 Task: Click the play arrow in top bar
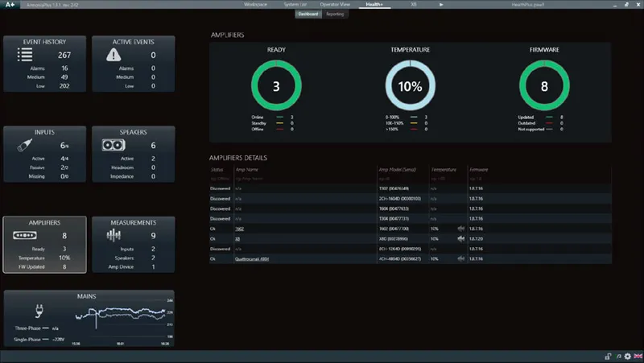tap(441, 5)
